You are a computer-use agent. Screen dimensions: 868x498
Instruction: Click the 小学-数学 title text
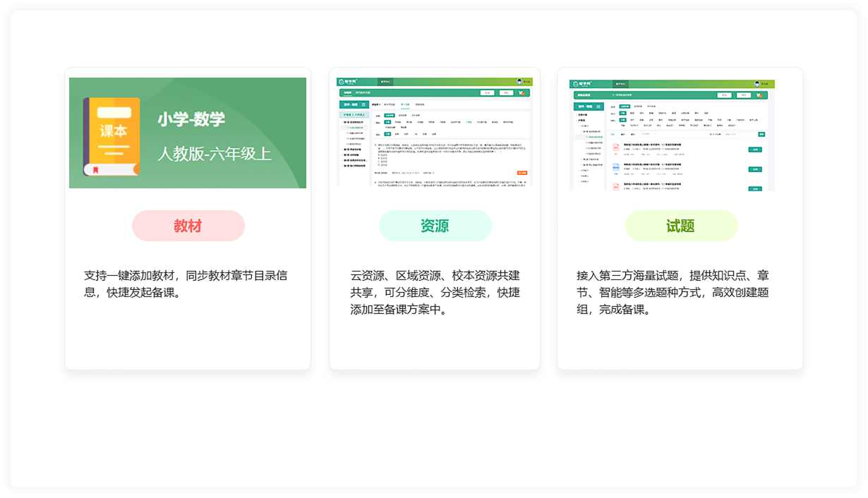pyautogui.click(x=191, y=119)
